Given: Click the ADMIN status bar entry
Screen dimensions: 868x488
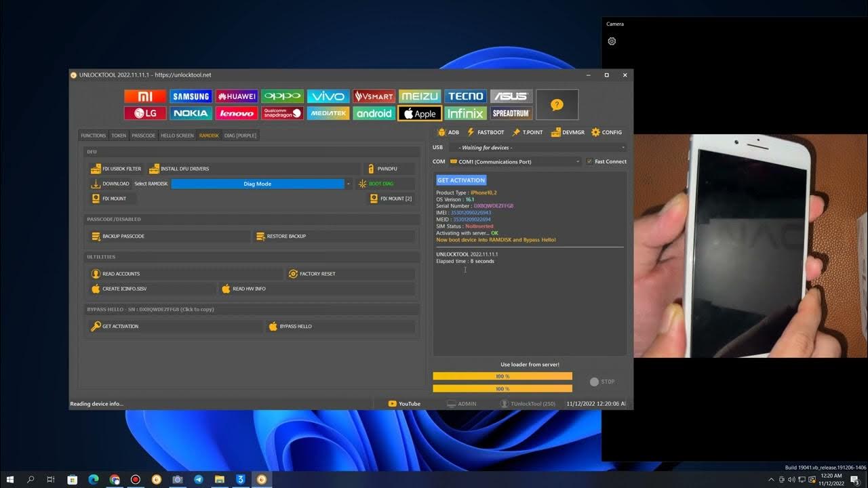Looking at the screenshot, I should pos(461,404).
